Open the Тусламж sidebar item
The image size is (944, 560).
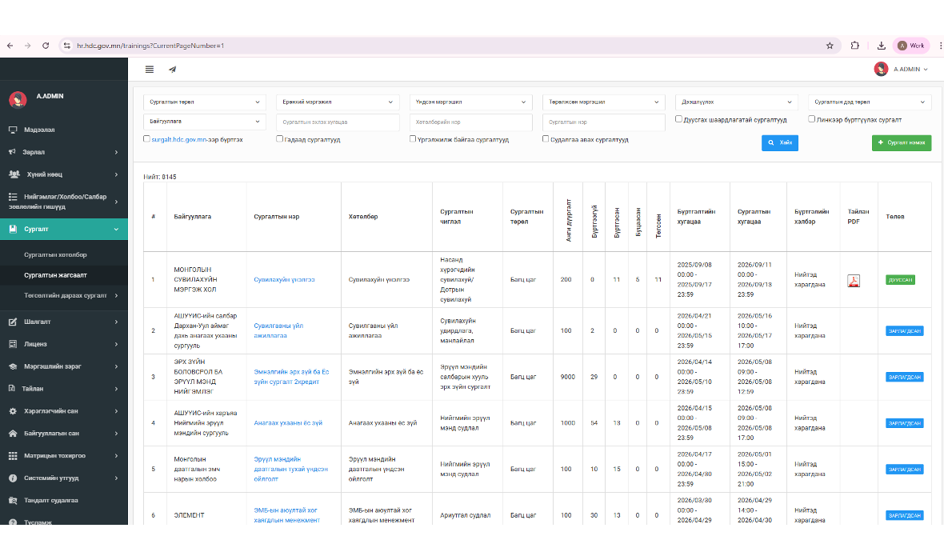pos(64,522)
